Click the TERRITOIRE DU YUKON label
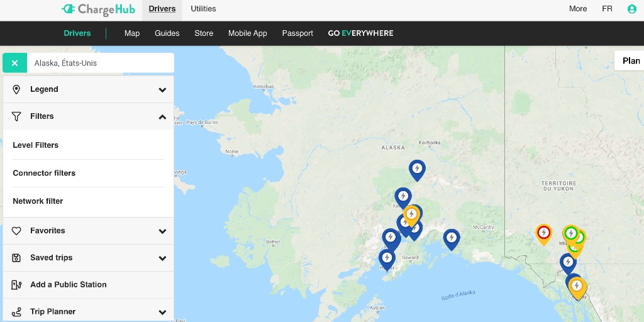644x322 pixels. pyautogui.click(x=558, y=186)
